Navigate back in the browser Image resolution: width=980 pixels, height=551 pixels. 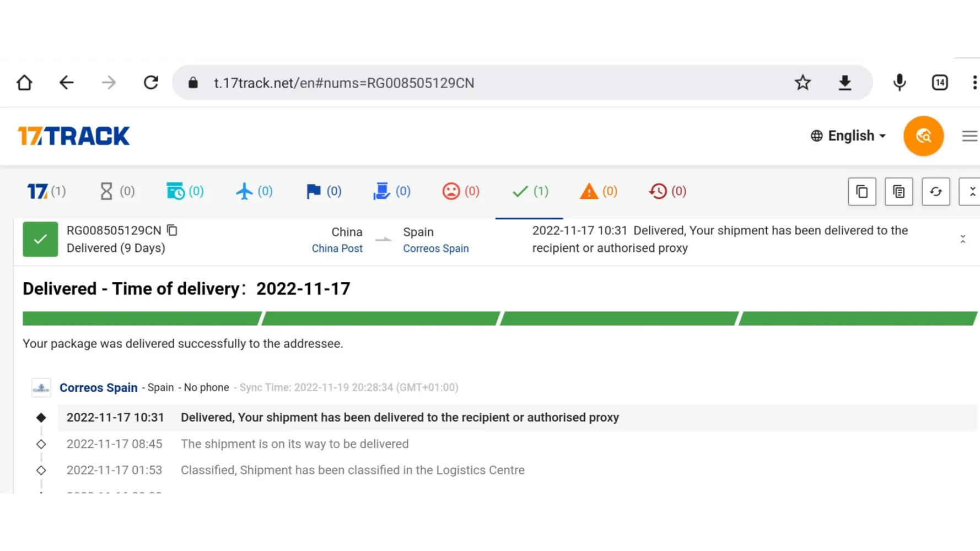tap(66, 83)
